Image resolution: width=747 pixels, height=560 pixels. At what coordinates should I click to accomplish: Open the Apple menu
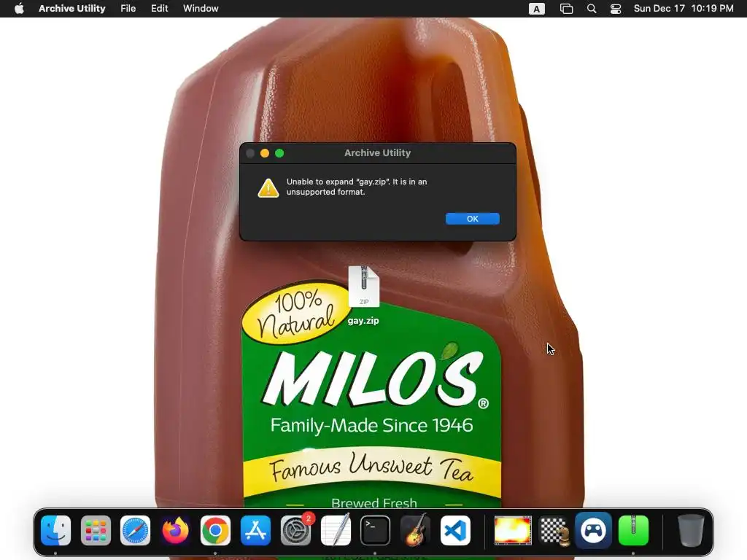coord(19,8)
